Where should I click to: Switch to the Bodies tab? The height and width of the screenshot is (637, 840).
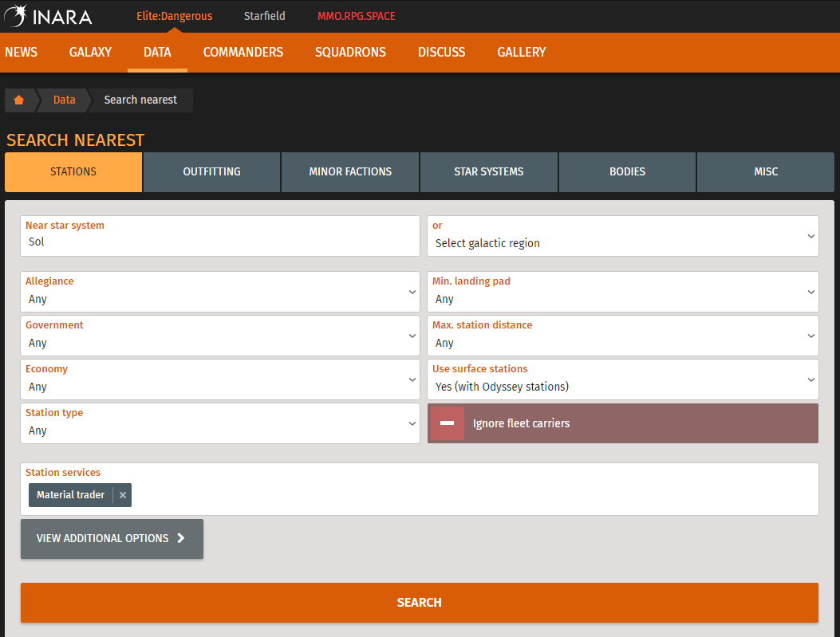[x=627, y=172]
